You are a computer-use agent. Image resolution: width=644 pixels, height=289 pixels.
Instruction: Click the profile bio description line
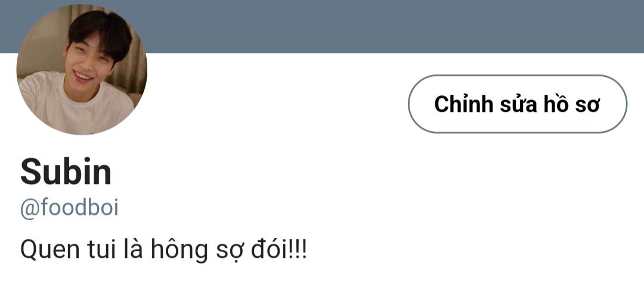point(163,248)
